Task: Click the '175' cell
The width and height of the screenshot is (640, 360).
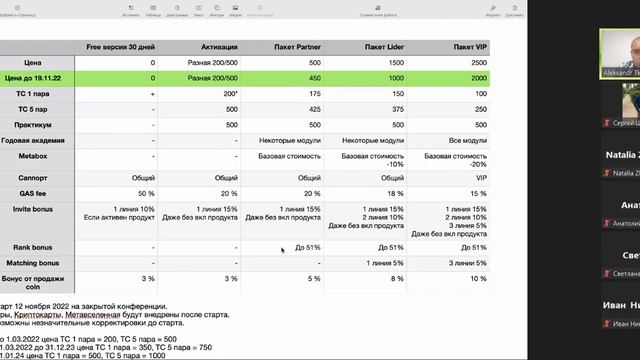Action: 282,94
